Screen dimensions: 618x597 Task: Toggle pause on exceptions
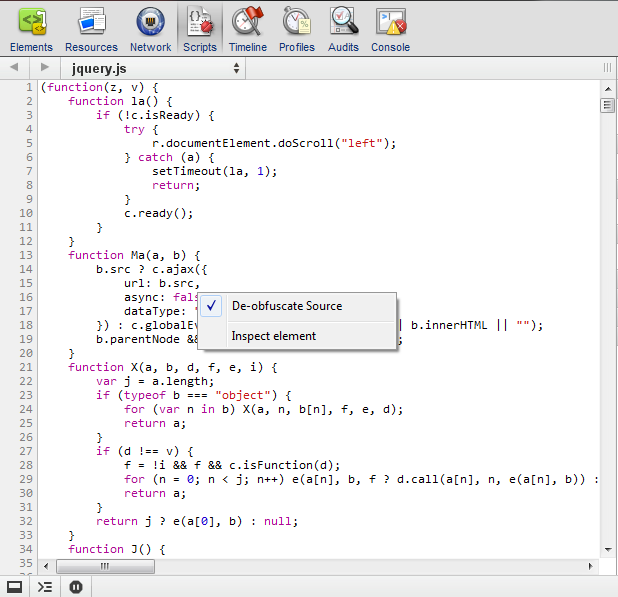[76, 587]
